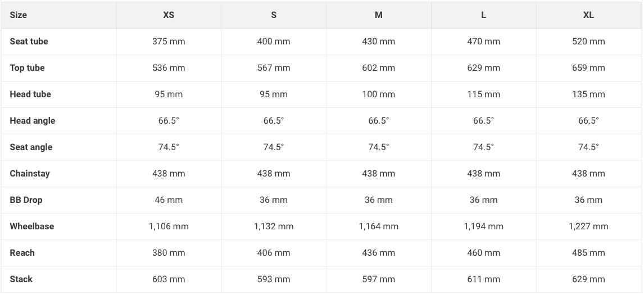Click the 135 mm head tube value
The height and width of the screenshot is (294, 644).
point(588,94)
